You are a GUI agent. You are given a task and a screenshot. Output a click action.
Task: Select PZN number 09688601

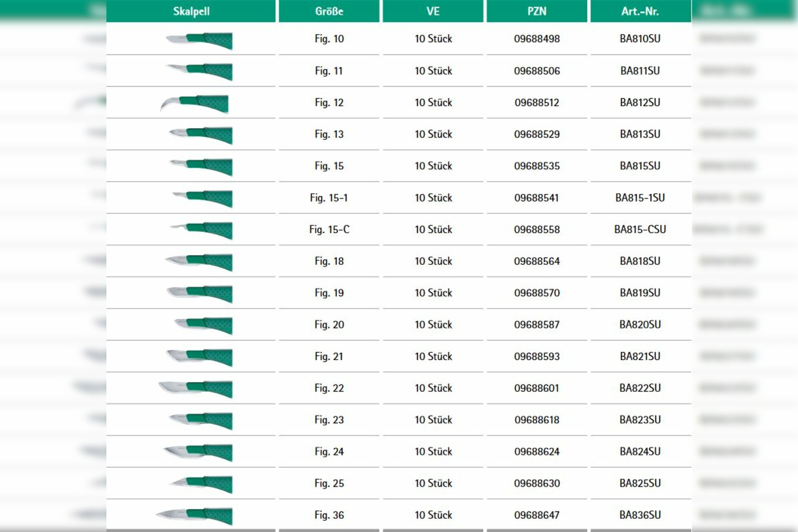(537, 388)
